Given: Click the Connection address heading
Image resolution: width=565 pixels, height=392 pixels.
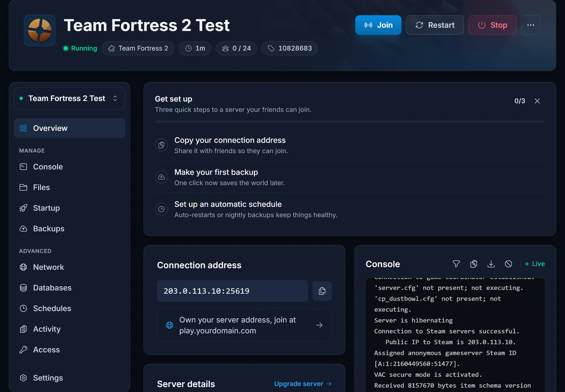Looking at the screenshot, I should pos(199,265).
